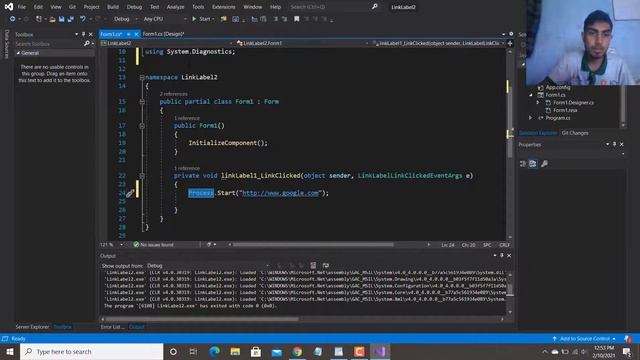Expand Program.cs node in Solution Explorer
Image resolution: width=640 pixels, height=360 pixels.
click(531, 118)
